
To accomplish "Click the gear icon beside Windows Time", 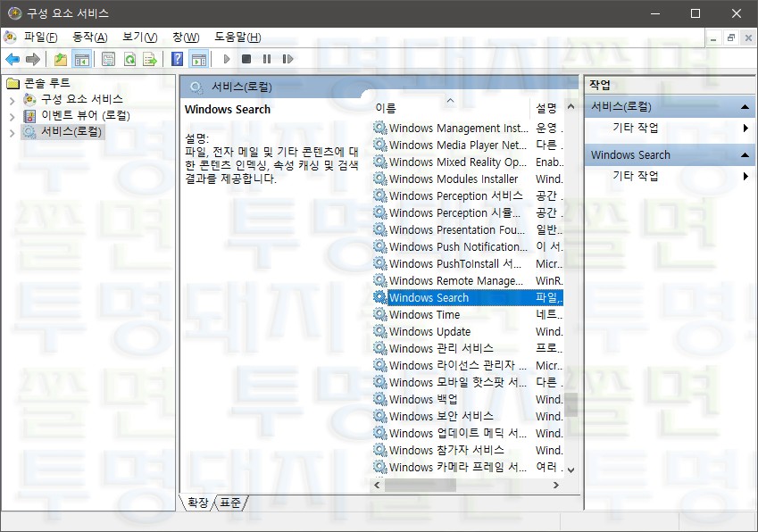I will coord(380,314).
